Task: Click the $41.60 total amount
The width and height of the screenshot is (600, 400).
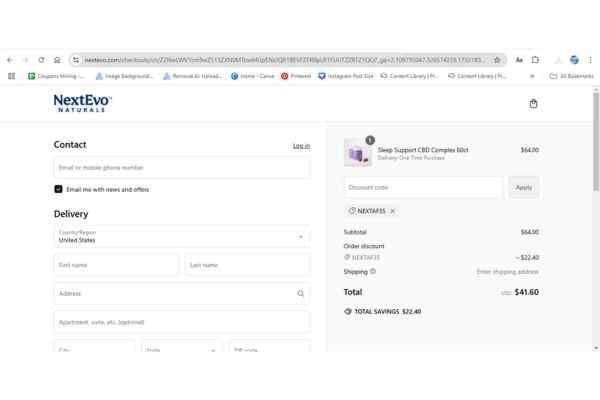Action: pyautogui.click(x=527, y=292)
